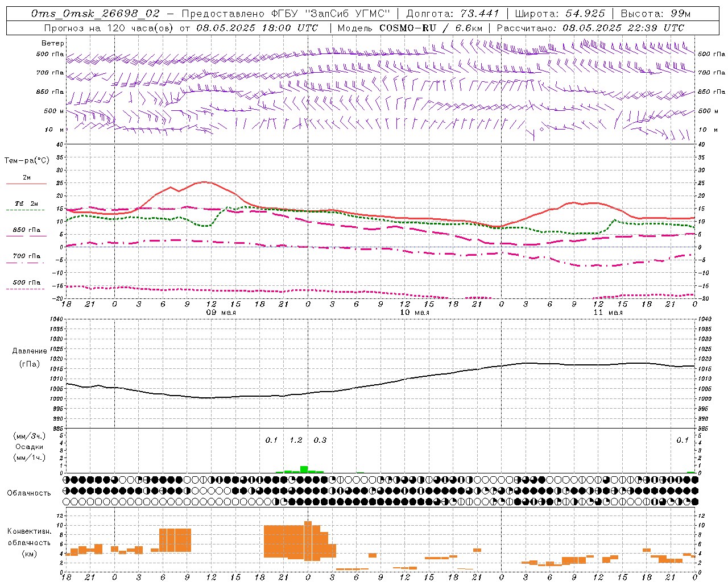
Task: Select the latitude value Широта: 54.925
Action: click(560, 14)
